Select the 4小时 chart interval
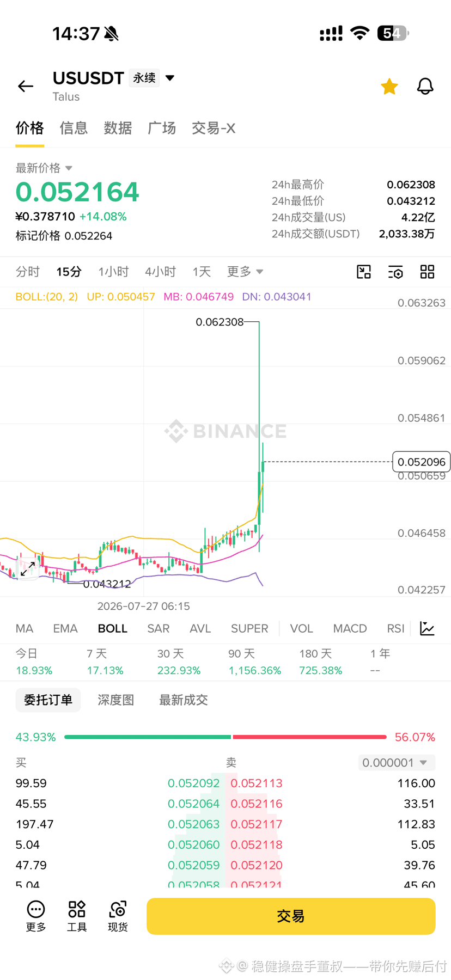The image size is (451, 980). [x=160, y=272]
